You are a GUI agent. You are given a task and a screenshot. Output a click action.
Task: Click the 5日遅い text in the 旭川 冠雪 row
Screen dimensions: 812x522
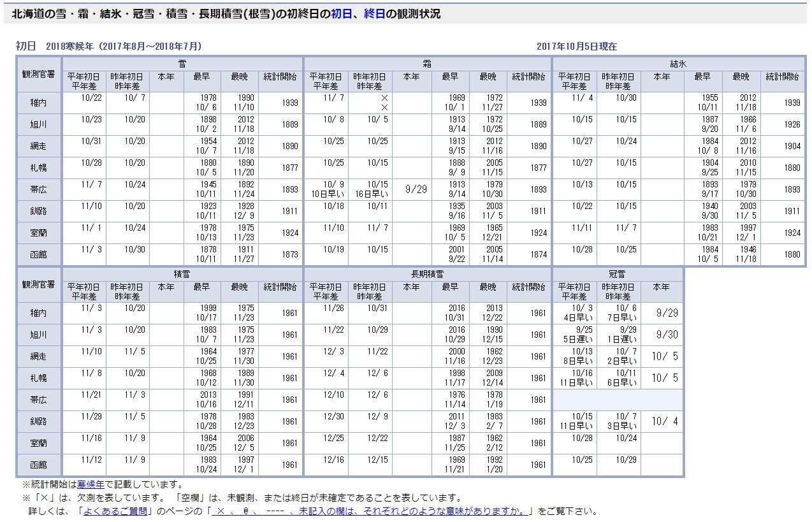577,339
